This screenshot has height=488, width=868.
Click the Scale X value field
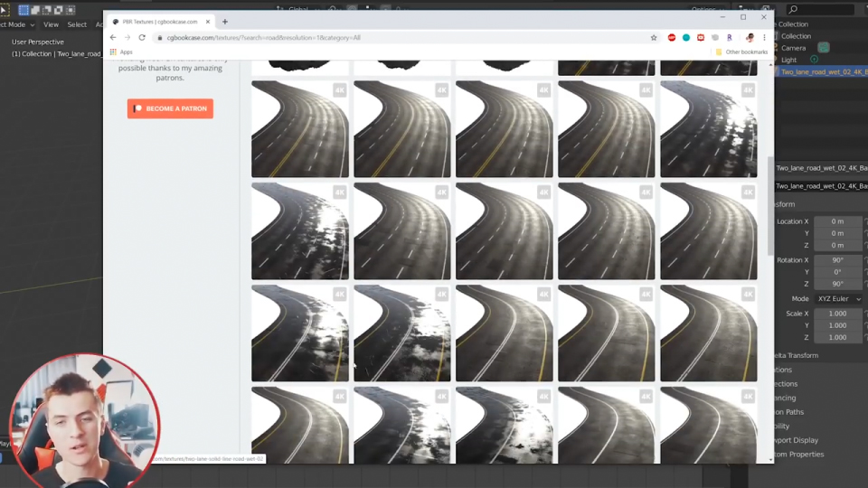(x=837, y=314)
